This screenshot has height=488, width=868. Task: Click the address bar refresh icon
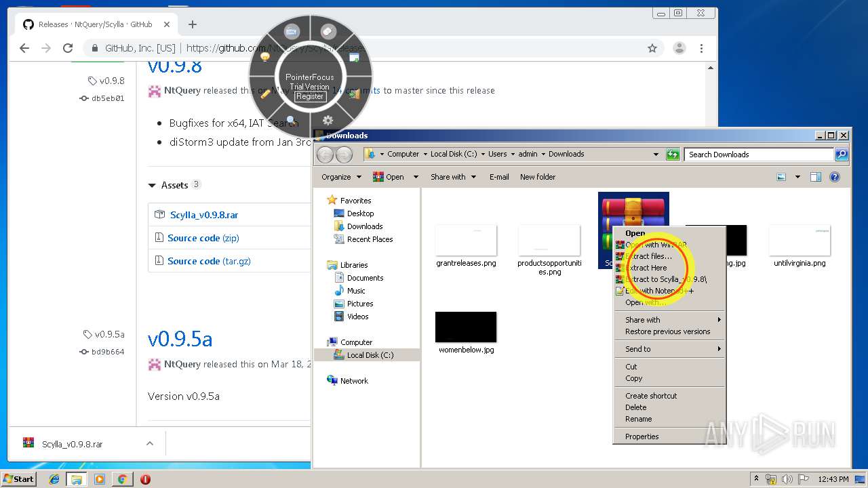click(673, 155)
